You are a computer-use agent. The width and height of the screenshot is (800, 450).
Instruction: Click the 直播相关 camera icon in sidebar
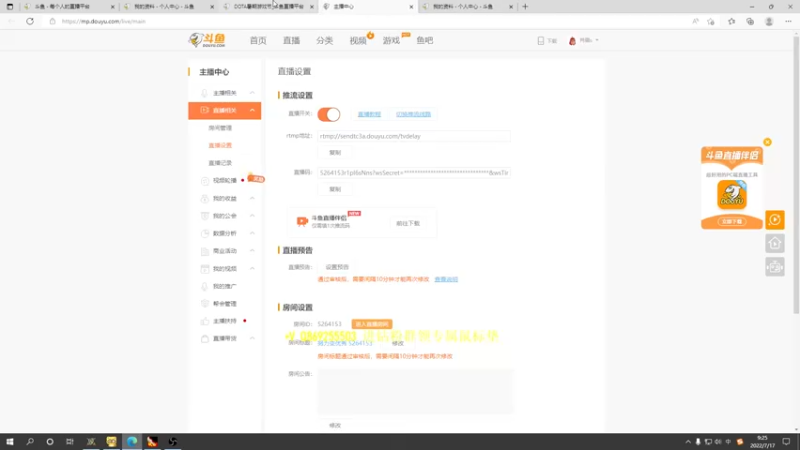coord(205,110)
